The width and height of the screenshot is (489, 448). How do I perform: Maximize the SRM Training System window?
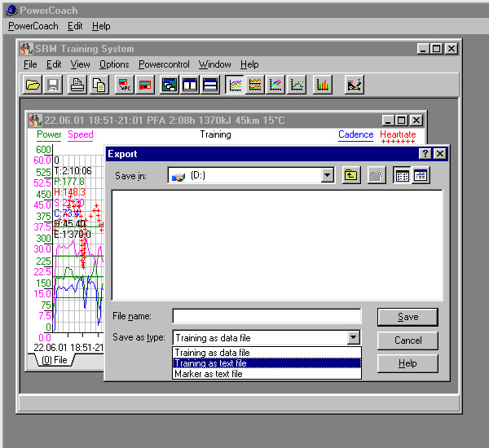436,49
